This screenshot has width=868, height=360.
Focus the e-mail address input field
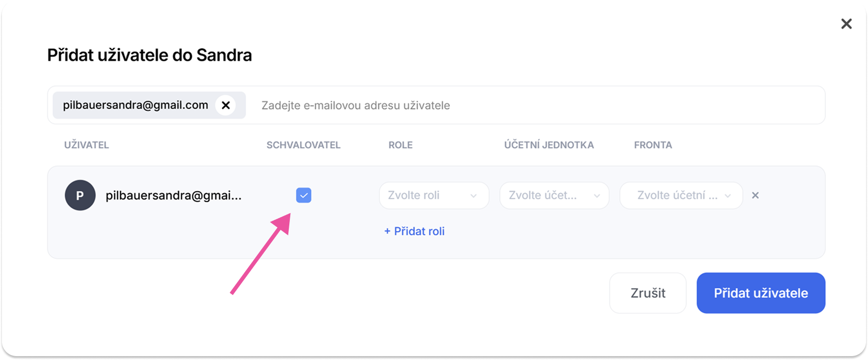pyautogui.click(x=537, y=105)
